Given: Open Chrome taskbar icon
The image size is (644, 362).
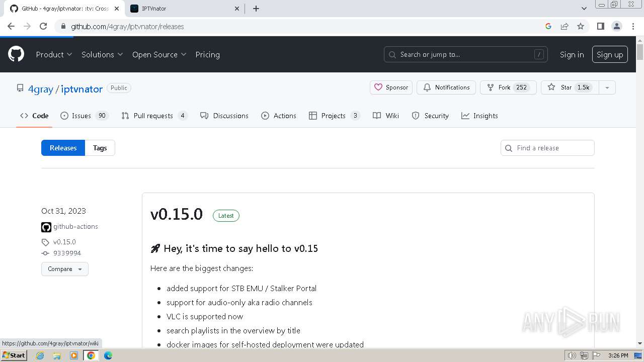Looking at the screenshot, I should [x=91, y=355].
